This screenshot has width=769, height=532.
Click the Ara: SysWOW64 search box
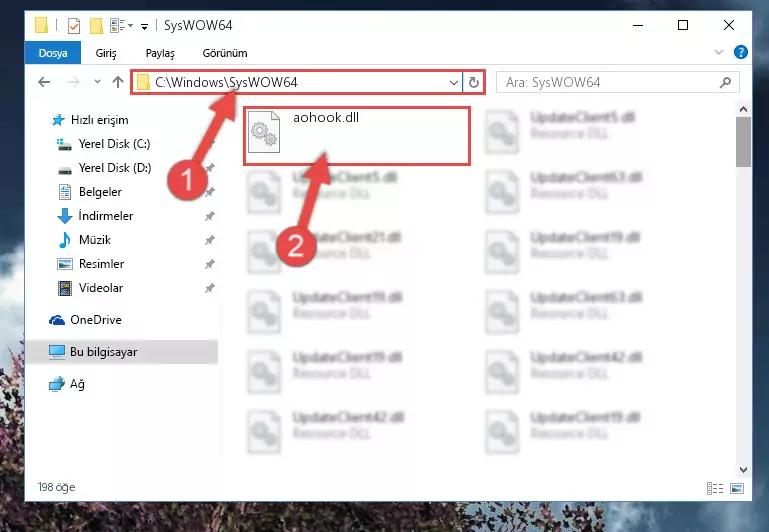(x=617, y=82)
